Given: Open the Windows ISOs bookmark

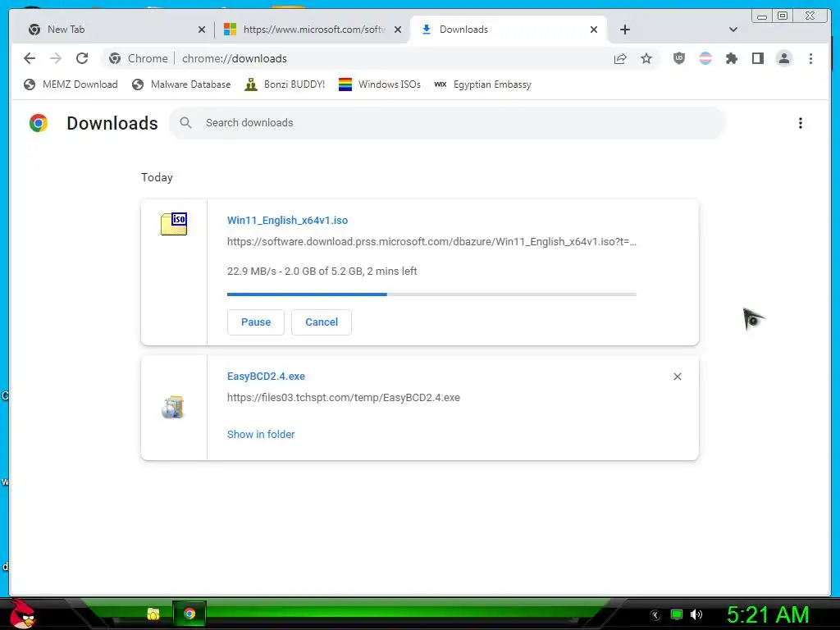Looking at the screenshot, I should click(380, 84).
